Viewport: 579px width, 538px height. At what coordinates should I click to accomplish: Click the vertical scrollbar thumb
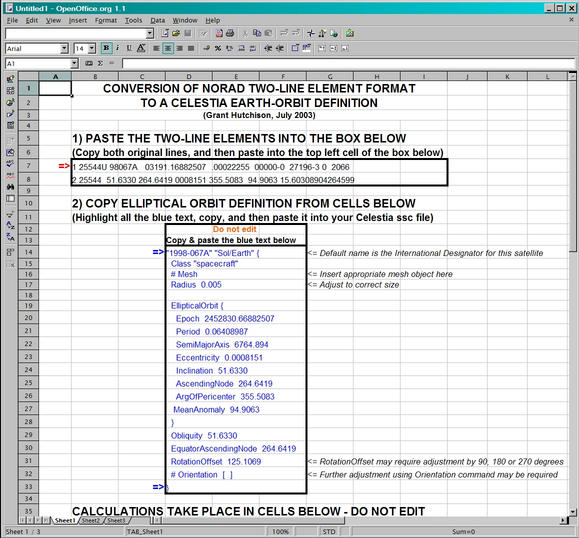coord(572,166)
